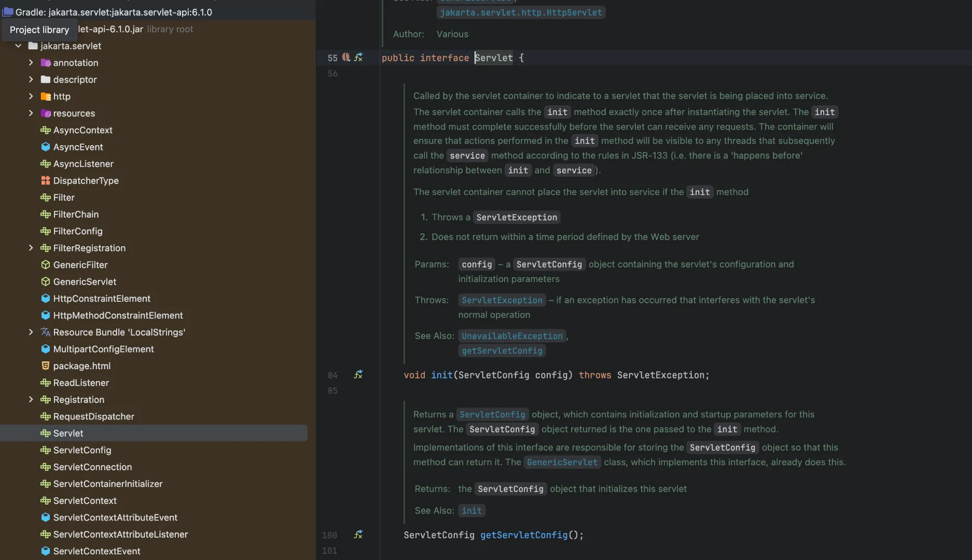972x560 pixels.
Task: Expand the FilterRegistration node
Action: pyautogui.click(x=31, y=248)
